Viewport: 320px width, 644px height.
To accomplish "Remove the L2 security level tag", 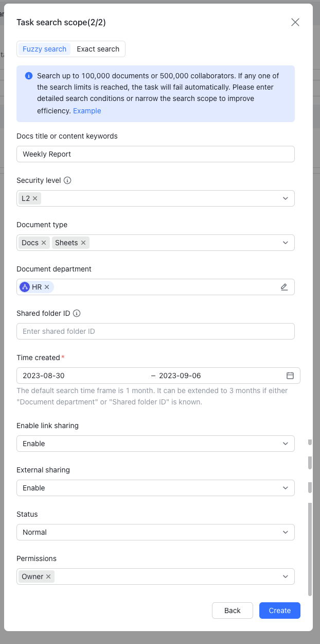I will (35, 198).
